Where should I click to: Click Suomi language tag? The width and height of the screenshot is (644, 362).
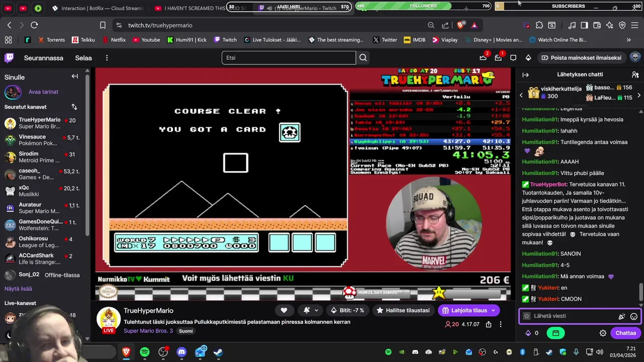point(186,331)
